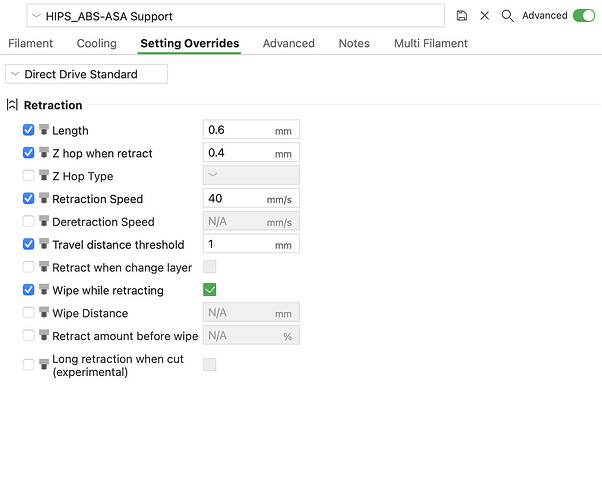
Task: Click the greyed Retract when change layer value box
Action: (210, 267)
